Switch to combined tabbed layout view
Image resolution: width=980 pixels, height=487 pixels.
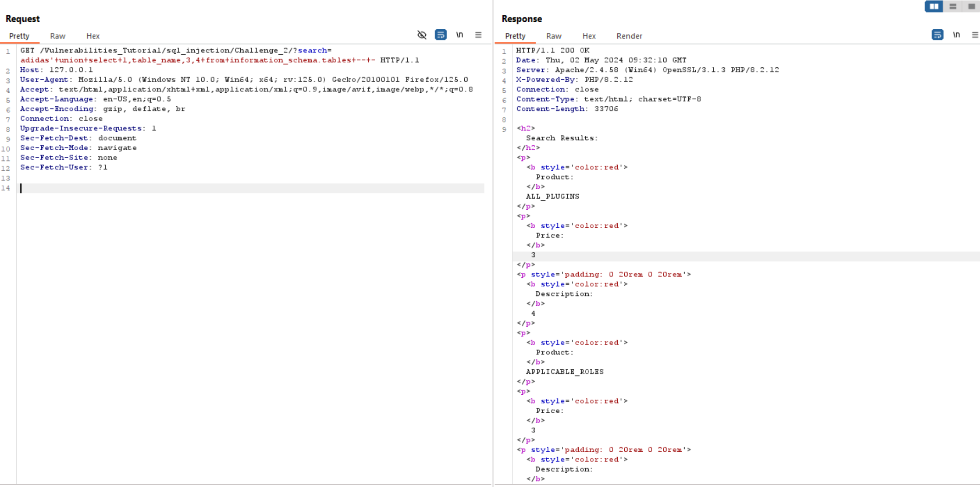pos(971,6)
